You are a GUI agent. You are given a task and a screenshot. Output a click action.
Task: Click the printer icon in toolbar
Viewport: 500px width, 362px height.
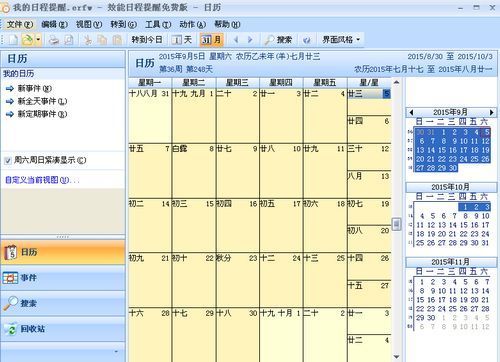click(53, 40)
